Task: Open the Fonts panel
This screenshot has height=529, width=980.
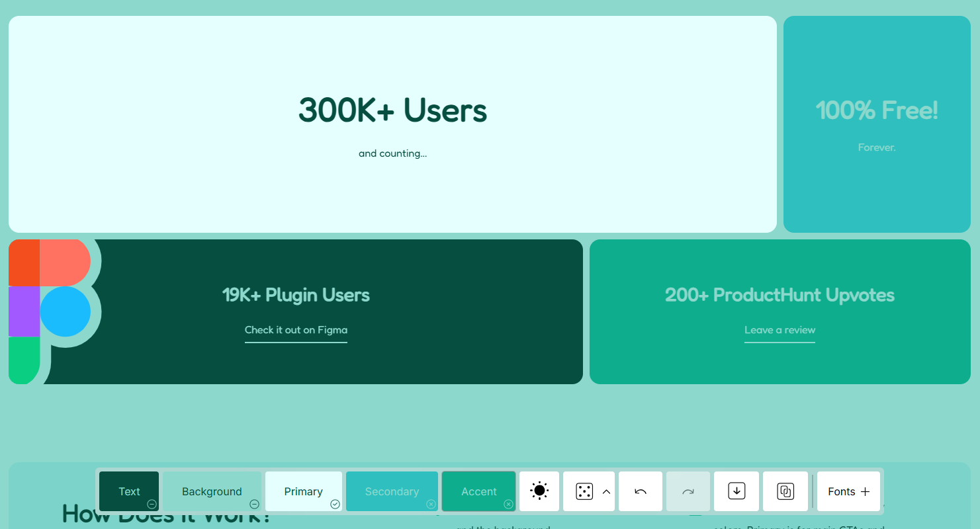Action: pyautogui.click(x=841, y=491)
